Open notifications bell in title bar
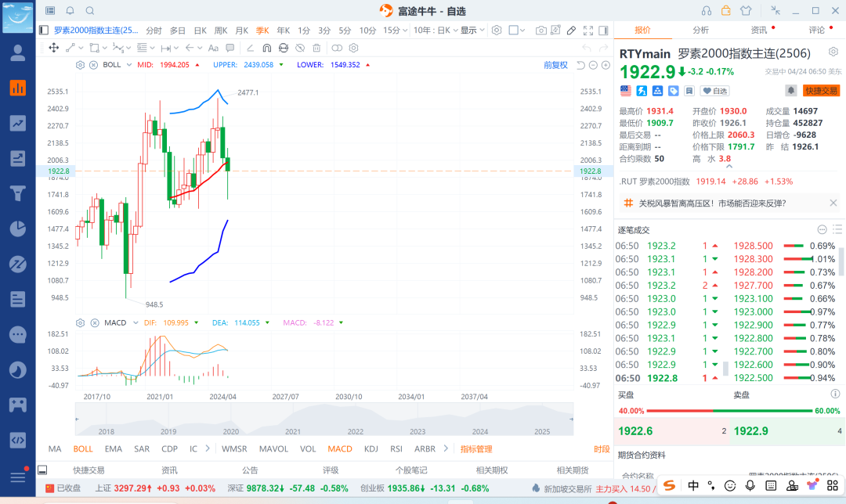 (70, 11)
